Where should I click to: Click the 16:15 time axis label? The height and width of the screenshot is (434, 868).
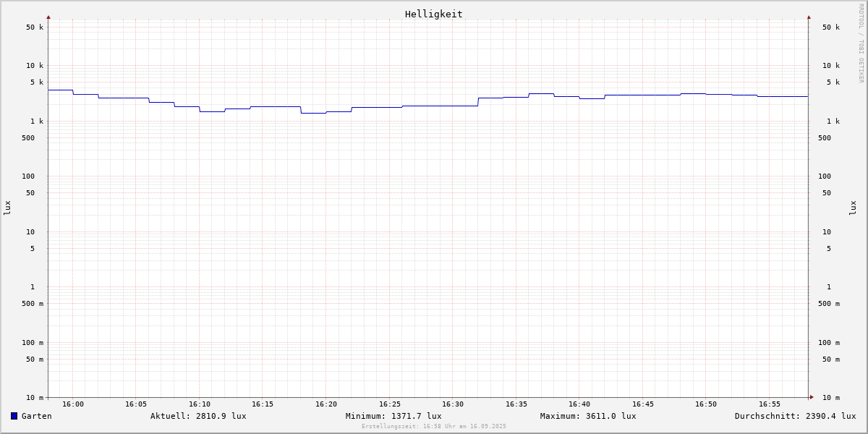coord(263,404)
